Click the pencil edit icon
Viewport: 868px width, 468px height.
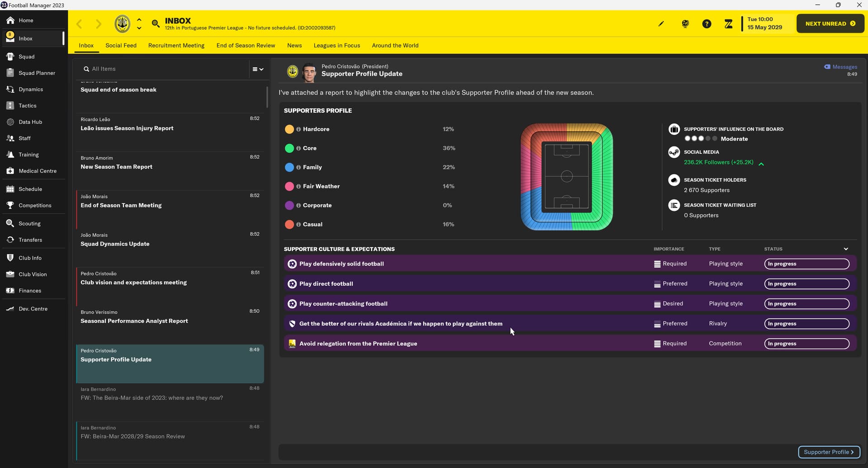[661, 24]
